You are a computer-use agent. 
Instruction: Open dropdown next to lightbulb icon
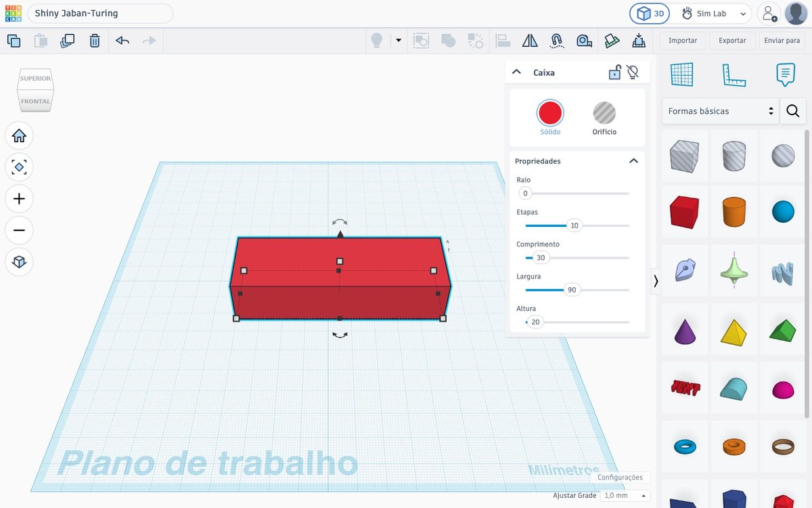click(399, 41)
